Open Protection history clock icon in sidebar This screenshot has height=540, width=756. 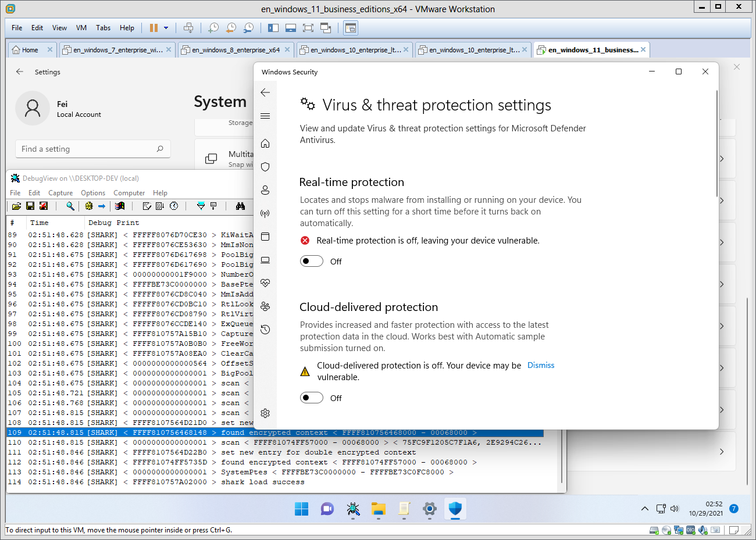coord(265,329)
